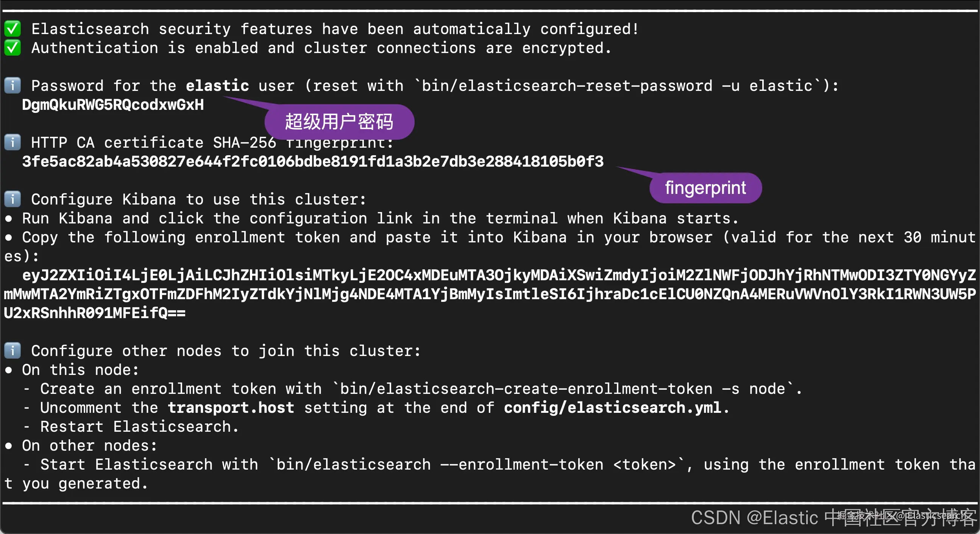Click the config/elasticsearch.yml file path
The width and height of the screenshot is (980, 534).
(613, 408)
